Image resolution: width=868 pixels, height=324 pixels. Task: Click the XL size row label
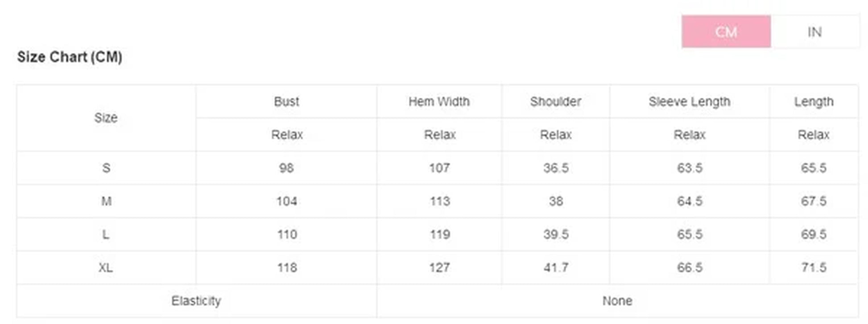[106, 268]
